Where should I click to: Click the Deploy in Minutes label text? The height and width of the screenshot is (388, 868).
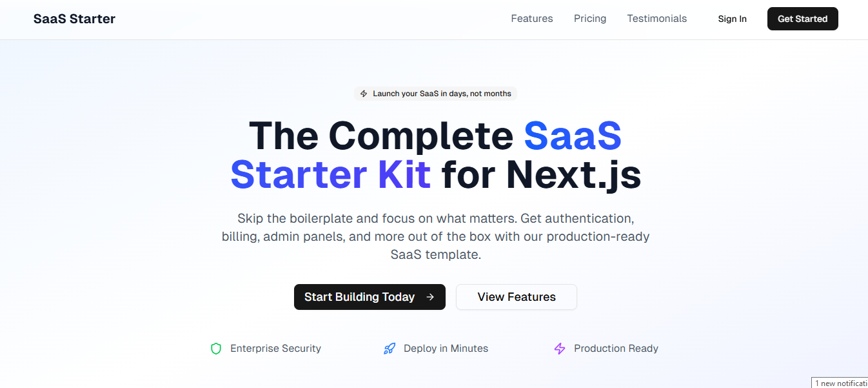445,348
